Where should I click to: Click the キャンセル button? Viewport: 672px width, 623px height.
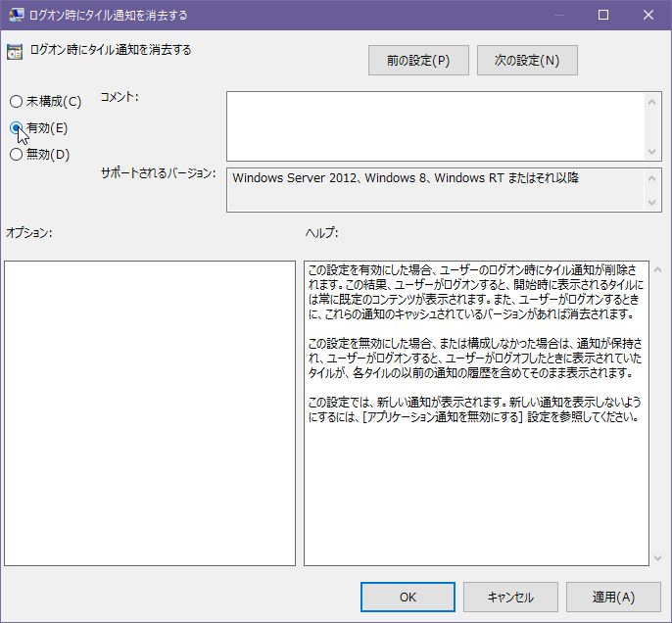click(510, 597)
